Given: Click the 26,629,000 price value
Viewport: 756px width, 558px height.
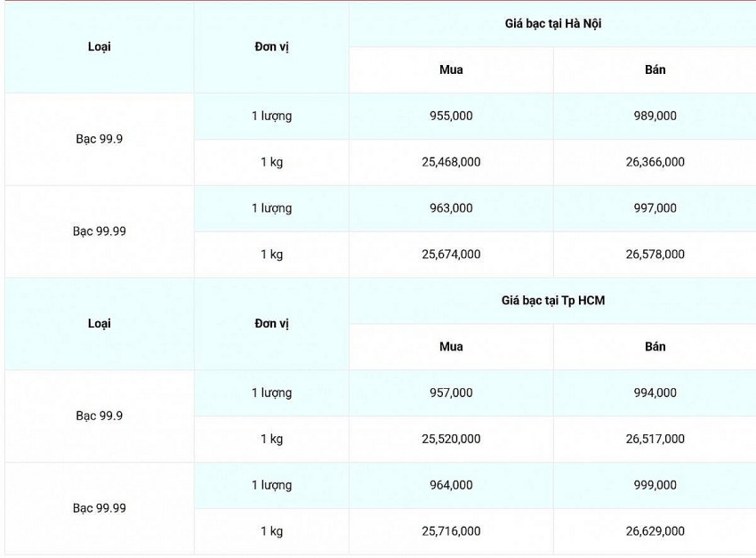Looking at the screenshot, I should click(655, 531).
